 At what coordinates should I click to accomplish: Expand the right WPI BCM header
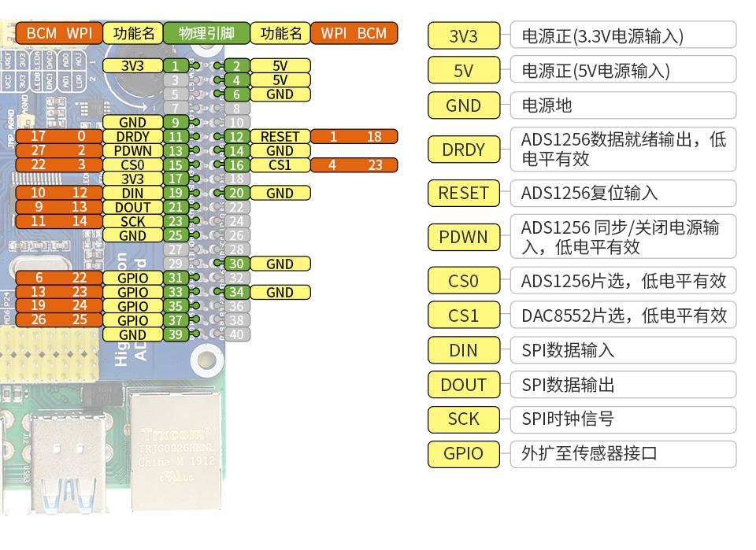click(354, 33)
